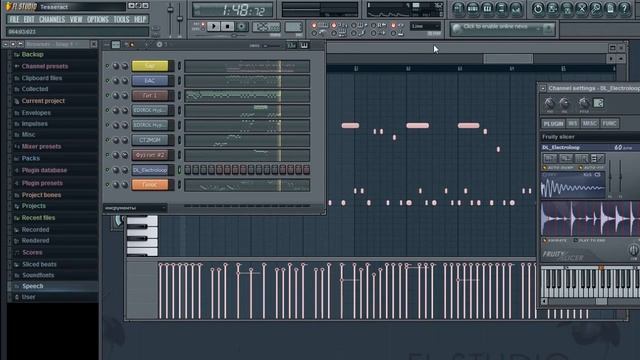Adjust the main pitch slider beside volume
This screenshot has height=360, width=640.
click(x=180, y=18)
